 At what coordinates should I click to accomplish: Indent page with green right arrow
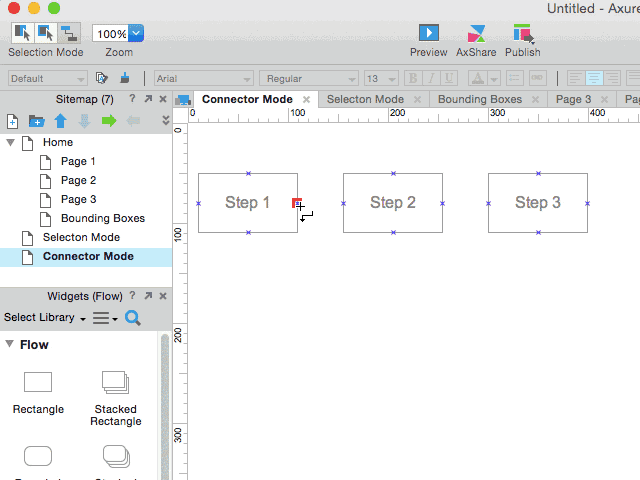coord(109,120)
